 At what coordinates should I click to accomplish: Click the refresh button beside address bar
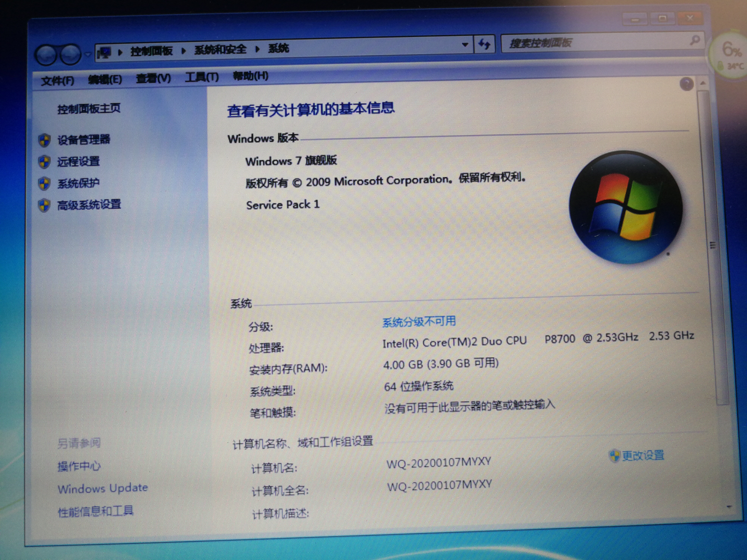pos(484,44)
